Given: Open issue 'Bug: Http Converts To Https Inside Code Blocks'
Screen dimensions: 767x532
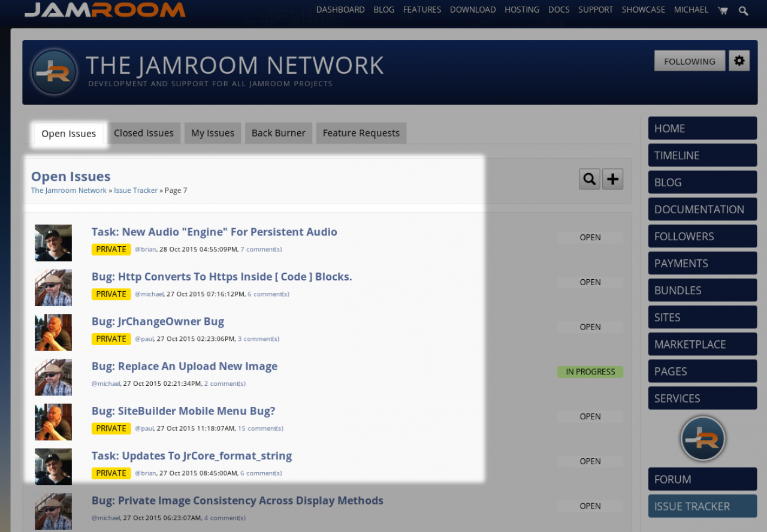Looking at the screenshot, I should pos(222,277).
